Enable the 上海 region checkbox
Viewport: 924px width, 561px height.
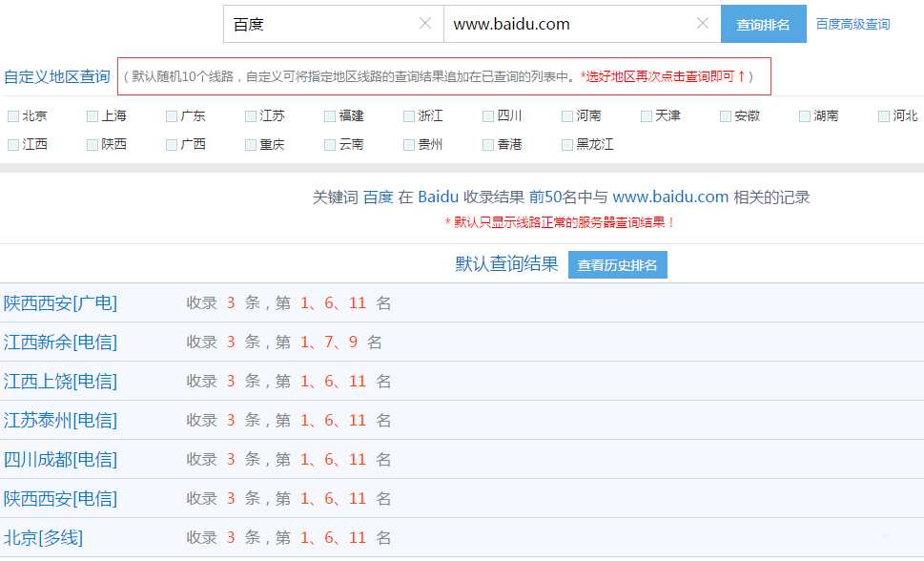[91, 114]
